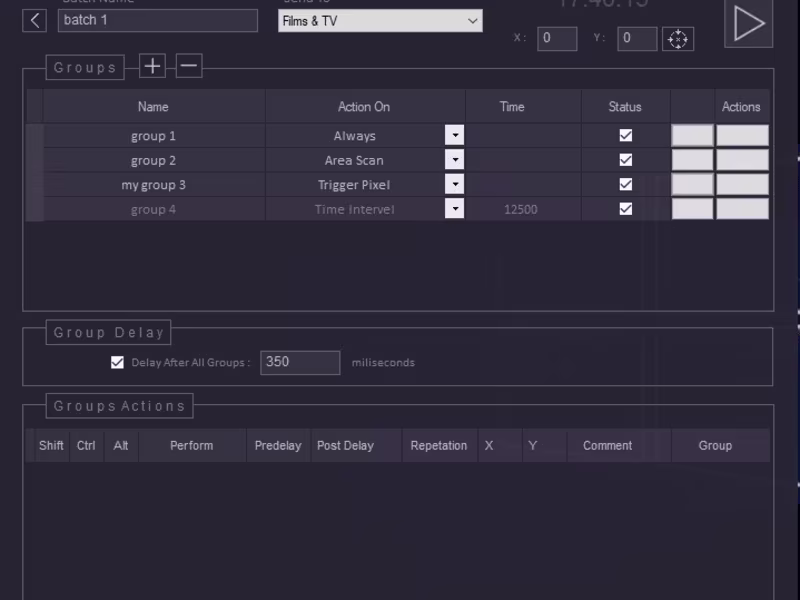Open Action On dropdown for my group 3
The width and height of the screenshot is (800, 600).
point(454,184)
